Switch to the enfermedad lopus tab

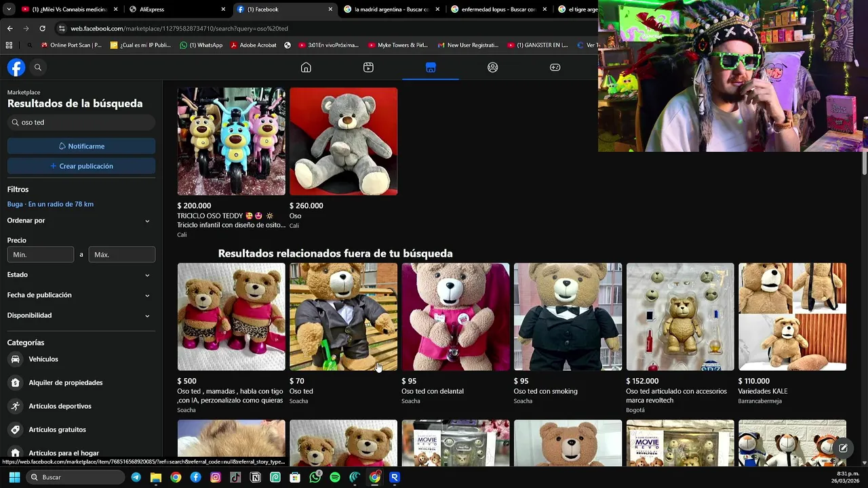tap(499, 9)
